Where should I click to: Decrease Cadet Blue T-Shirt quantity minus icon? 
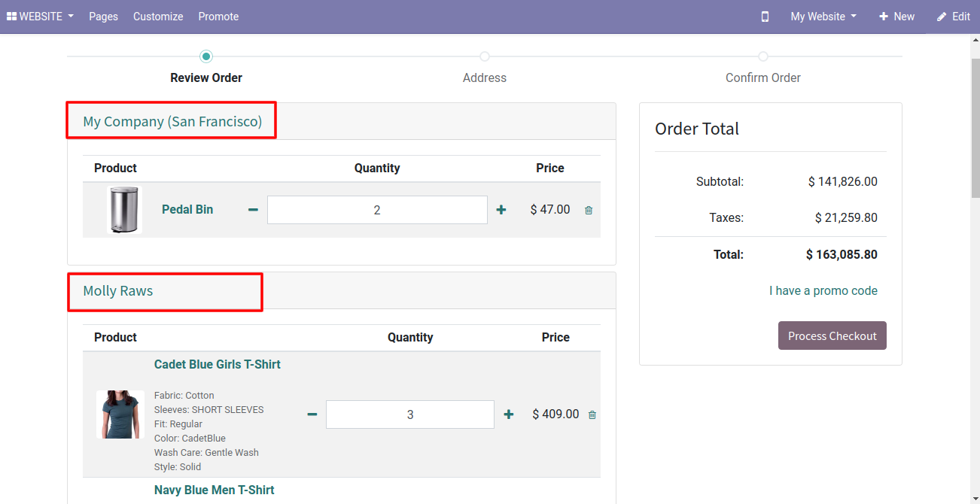(x=312, y=414)
